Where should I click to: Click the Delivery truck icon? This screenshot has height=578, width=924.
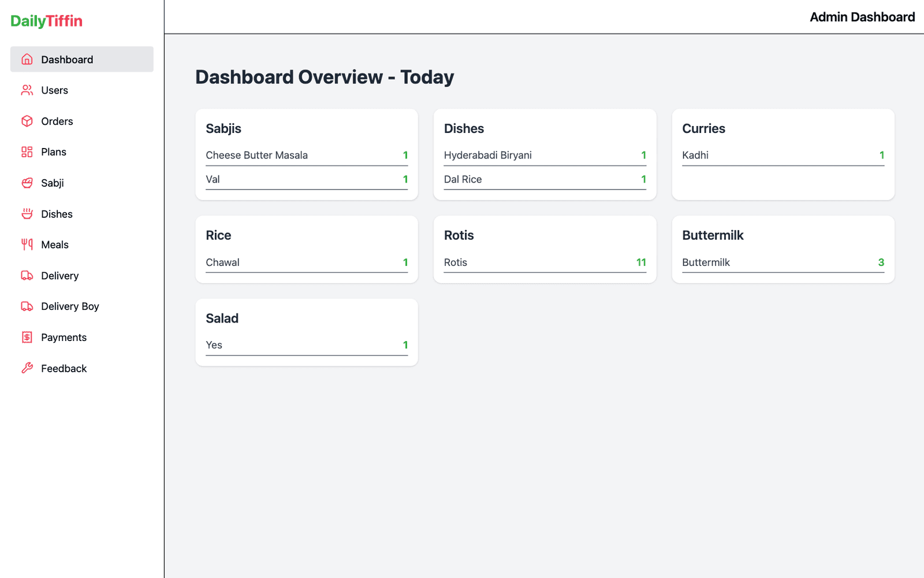[27, 276]
